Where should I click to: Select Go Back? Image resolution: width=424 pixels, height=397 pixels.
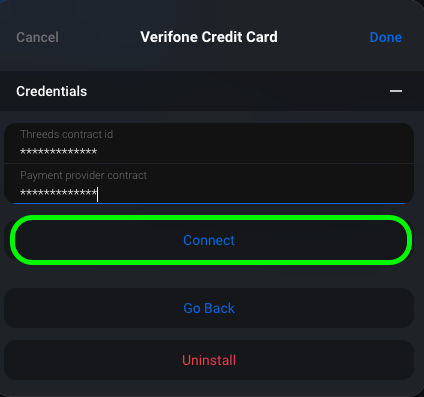(209, 308)
